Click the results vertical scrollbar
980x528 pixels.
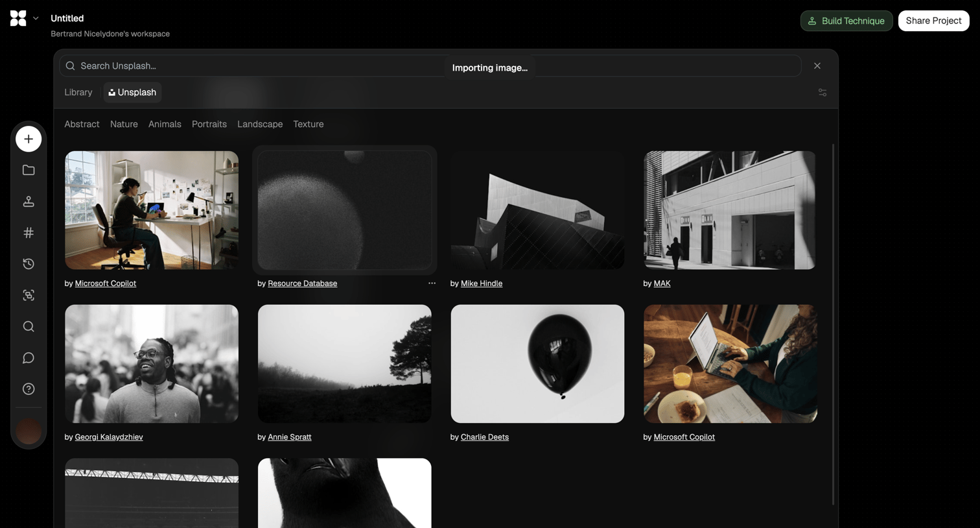(833, 324)
